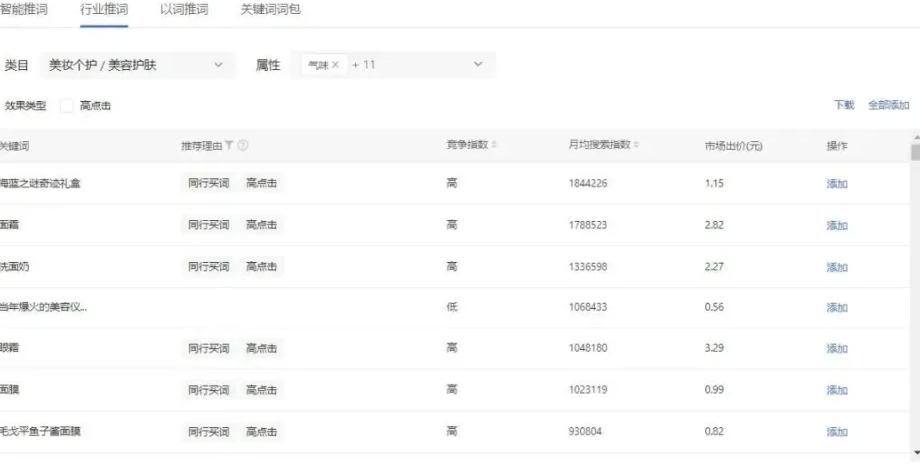Click search index value 1068433

(x=588, y=307)
